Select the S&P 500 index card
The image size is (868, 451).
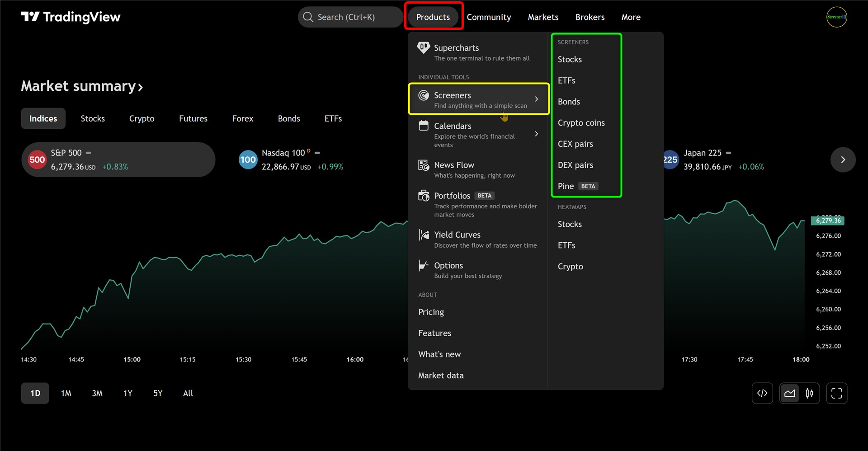pos(118,160)
